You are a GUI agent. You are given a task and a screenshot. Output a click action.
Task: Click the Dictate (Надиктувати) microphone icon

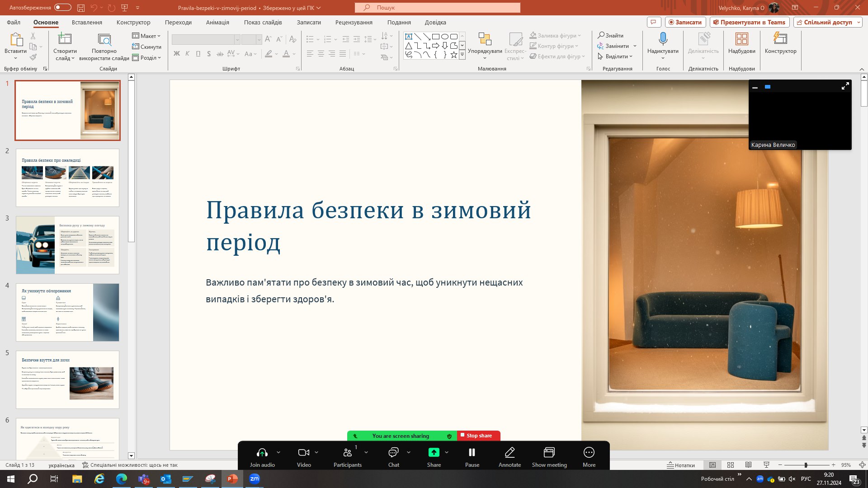(x=663, y=39)
